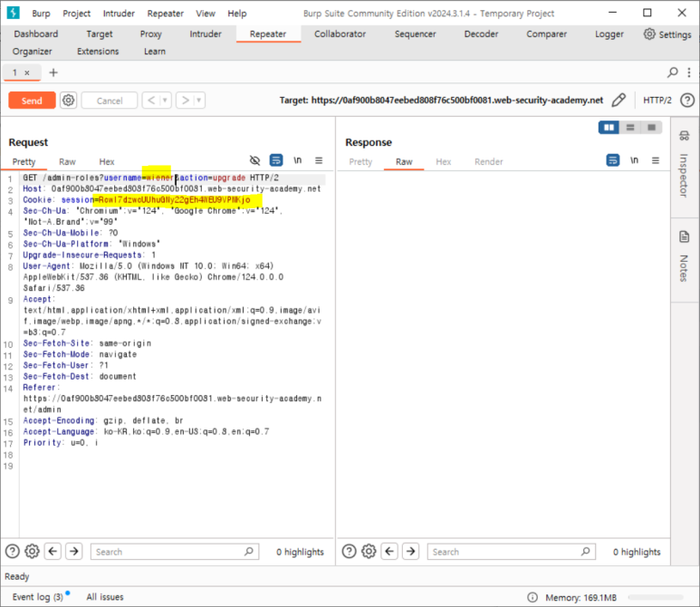The height and width of the screenshot is (607, 700).
Task: Click the orange Send button
Action: pos(32,101)
